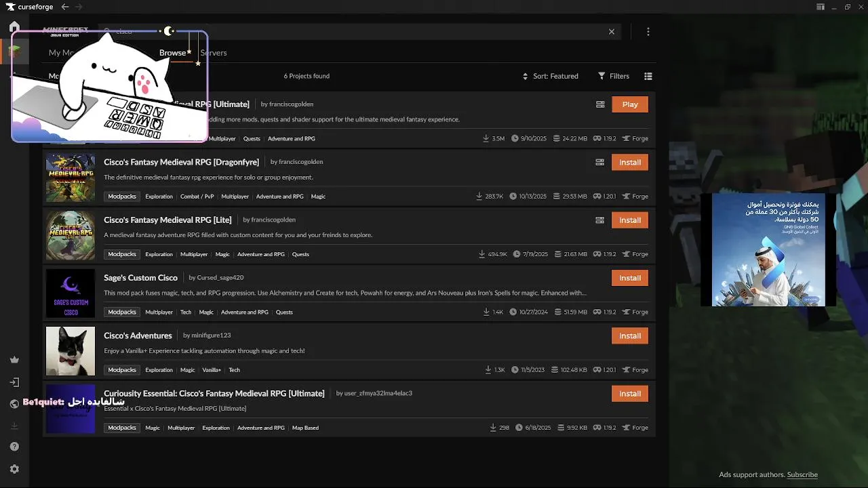Install Cisco's Fantasy Medieval RPG [Lite]

coord(630,220)
